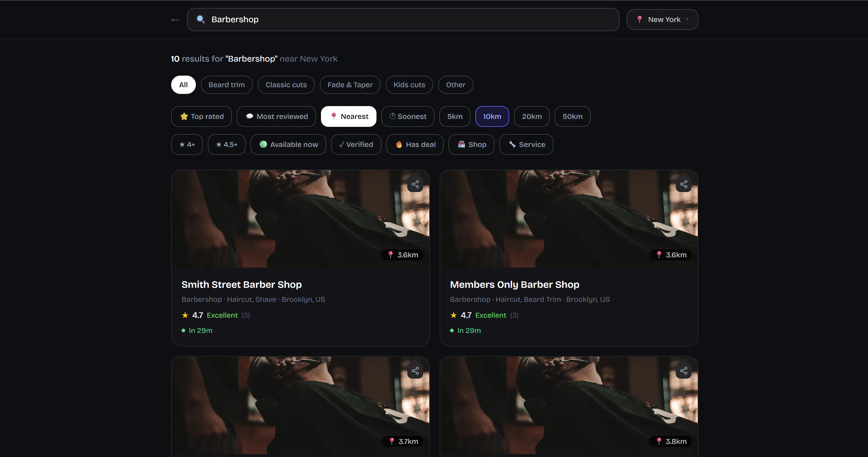Click share icon on 3.7km card
The image size is (868, 457).
click(x=415, y=371)
